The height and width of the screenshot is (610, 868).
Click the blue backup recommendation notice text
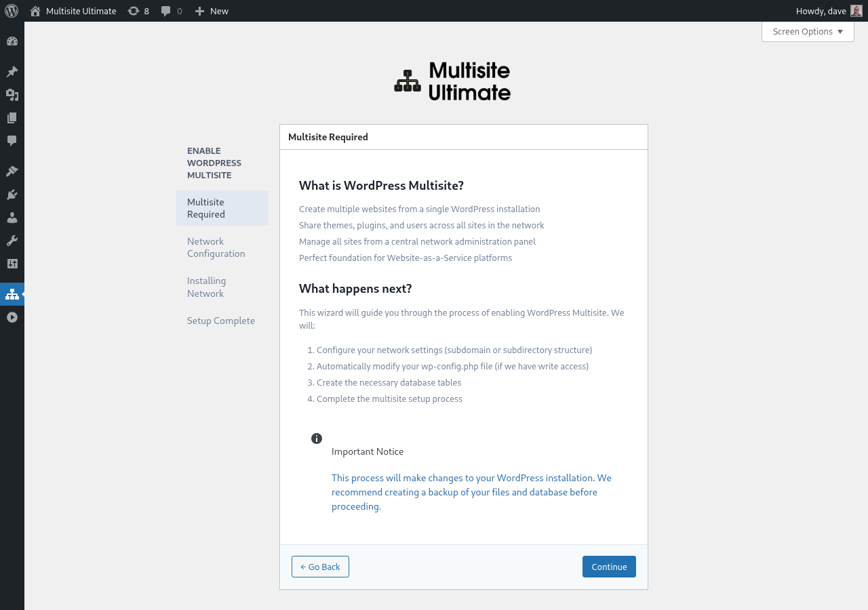tap(471, 492)
